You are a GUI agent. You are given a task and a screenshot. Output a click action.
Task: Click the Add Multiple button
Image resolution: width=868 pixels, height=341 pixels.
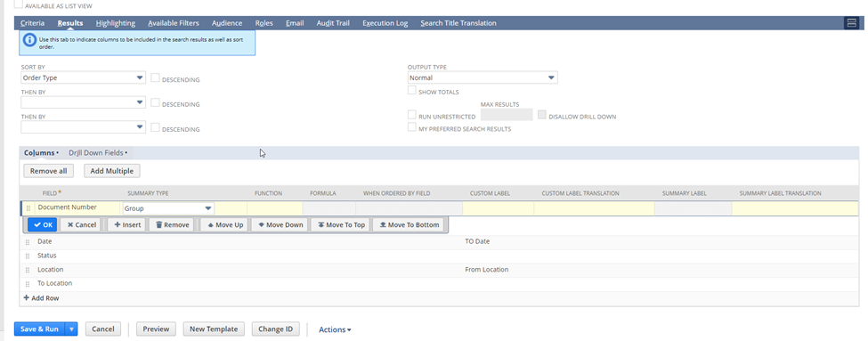[112, 171]
